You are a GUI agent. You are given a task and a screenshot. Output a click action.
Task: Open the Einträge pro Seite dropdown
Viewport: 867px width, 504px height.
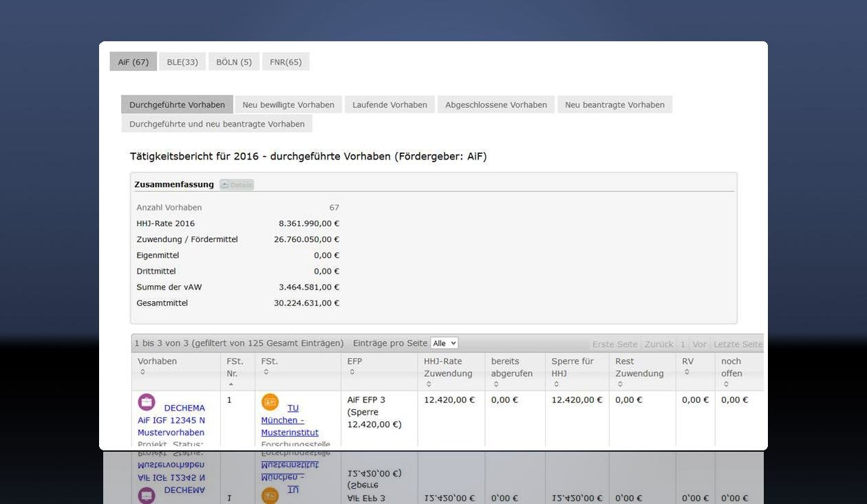tap(444, 343)
